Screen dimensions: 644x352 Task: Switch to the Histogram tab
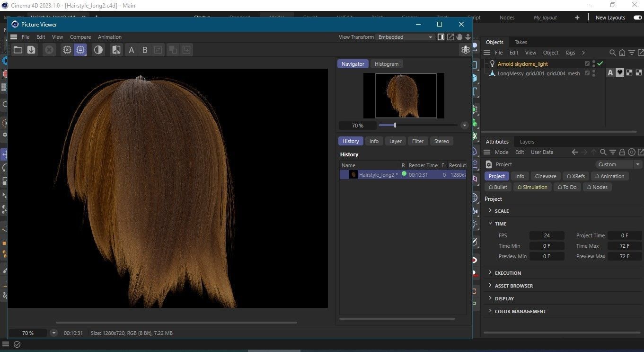(386, 64)
